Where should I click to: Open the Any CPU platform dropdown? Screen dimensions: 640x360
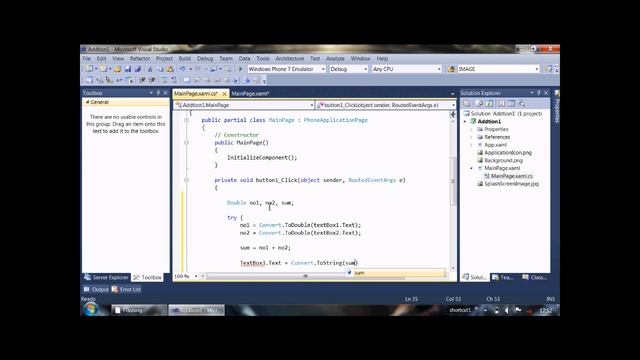(439, 69)
